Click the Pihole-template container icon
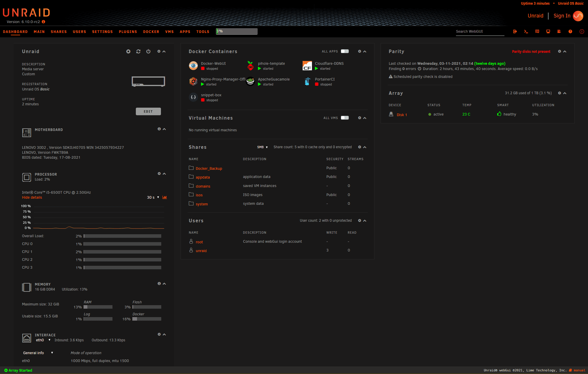 coord(250,66)
